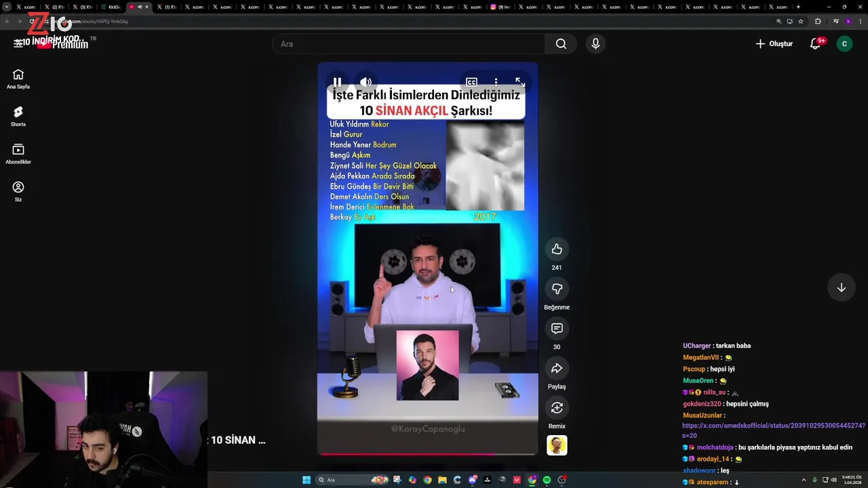This screenshot has height=488, width=868.
Task: Open the browser extensions puzzle menu
Action: (x=818, y=21)
